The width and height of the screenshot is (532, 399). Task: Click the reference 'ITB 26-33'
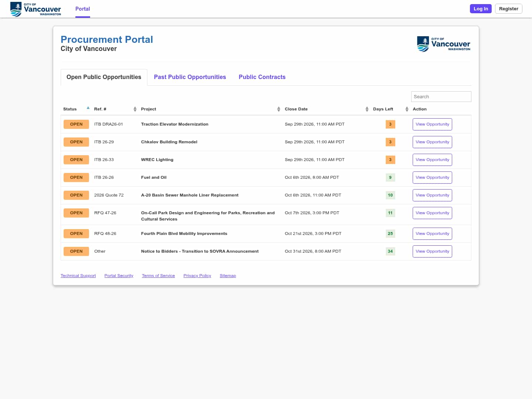pyautogui.click(x=104, y=160)
